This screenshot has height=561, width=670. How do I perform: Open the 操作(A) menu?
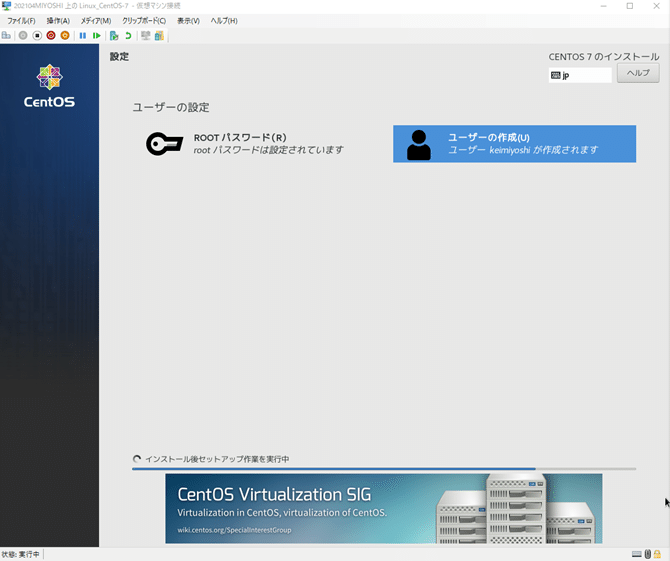(58, 21)
